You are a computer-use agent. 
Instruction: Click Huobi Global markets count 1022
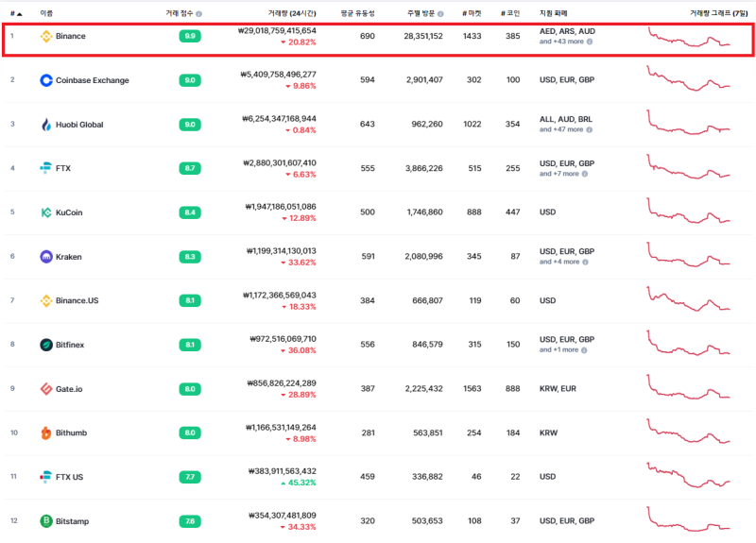click(472, 125)
